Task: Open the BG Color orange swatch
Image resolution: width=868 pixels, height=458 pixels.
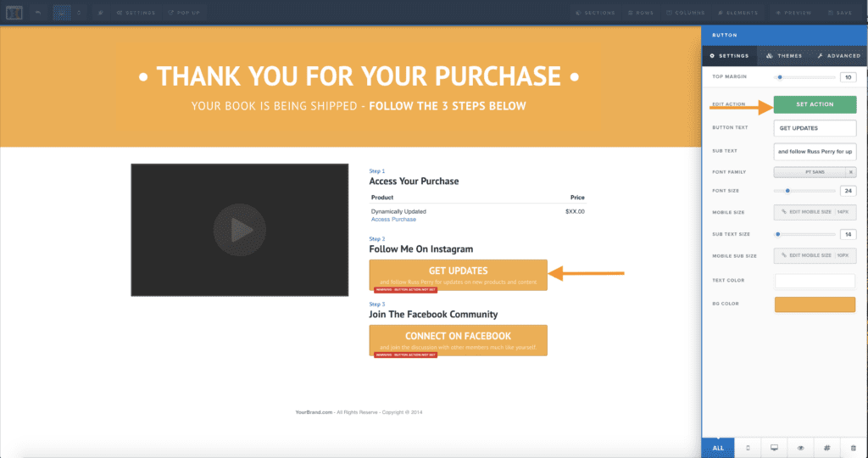Action: pyautogui.click(x=815, y=304)
